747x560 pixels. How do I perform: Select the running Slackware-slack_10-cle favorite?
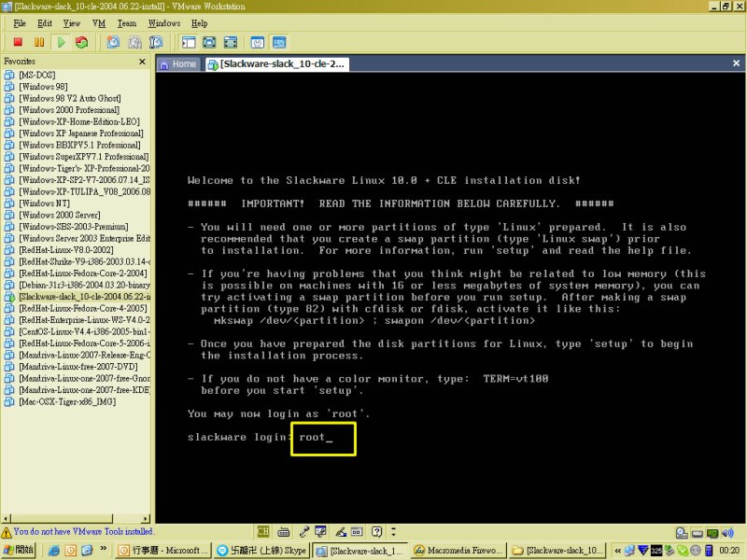(84, 296)
